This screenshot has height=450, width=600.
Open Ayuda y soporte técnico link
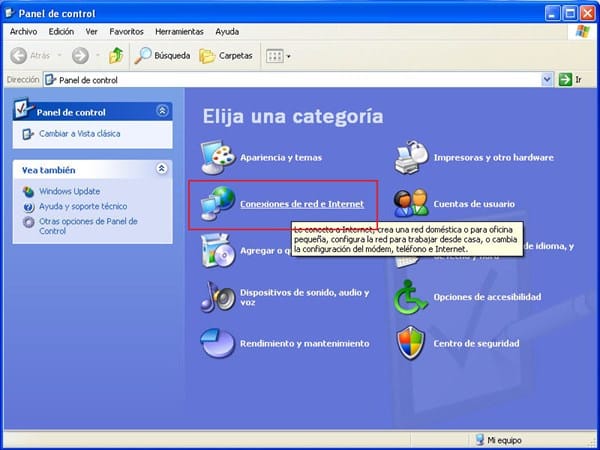tap(83, 206)
